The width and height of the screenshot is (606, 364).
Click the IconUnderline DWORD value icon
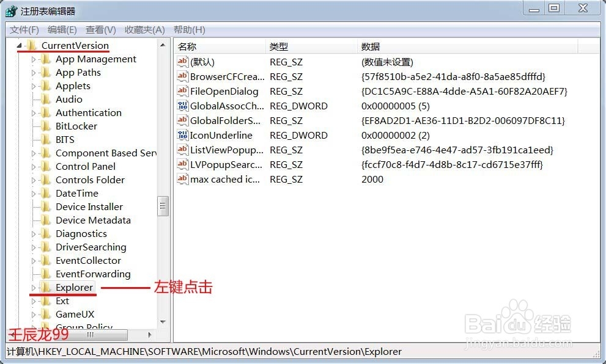pos(182,135)
